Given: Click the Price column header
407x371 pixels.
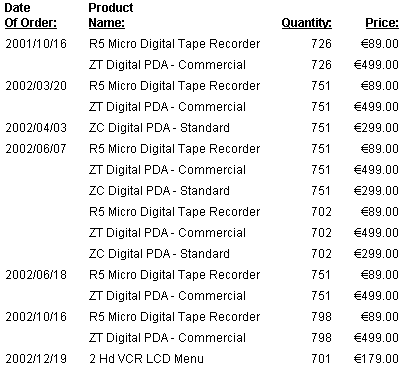Looking at the screenshot, I should point(382,23).
